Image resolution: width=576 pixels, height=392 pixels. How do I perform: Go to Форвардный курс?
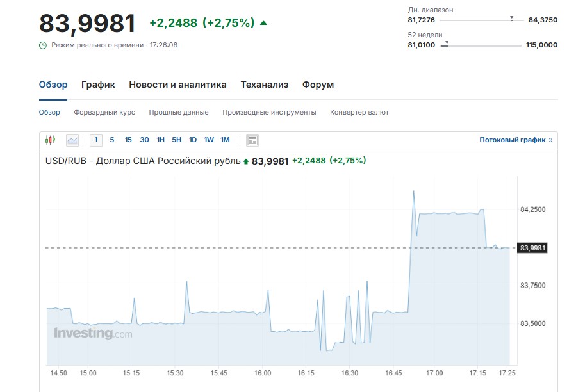pyautogui.click(x=104, y=113)
